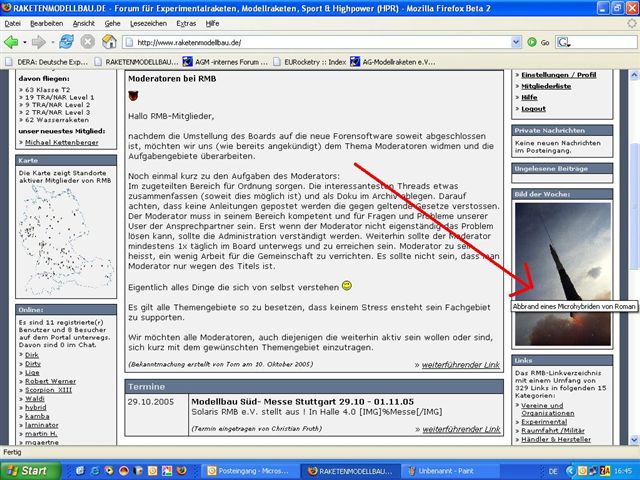Click the scrollbar down arrow
640x480 pixels.
click(634, 440)
